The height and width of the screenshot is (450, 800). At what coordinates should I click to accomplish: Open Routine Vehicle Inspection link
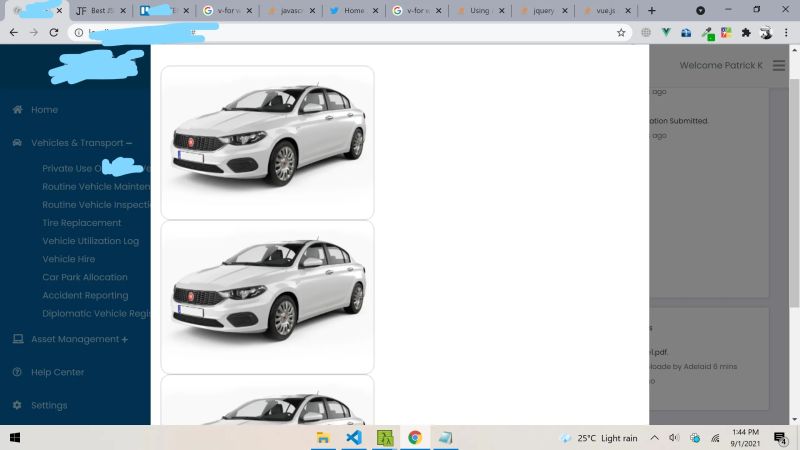pyautogui.click(x=96, y=205)
